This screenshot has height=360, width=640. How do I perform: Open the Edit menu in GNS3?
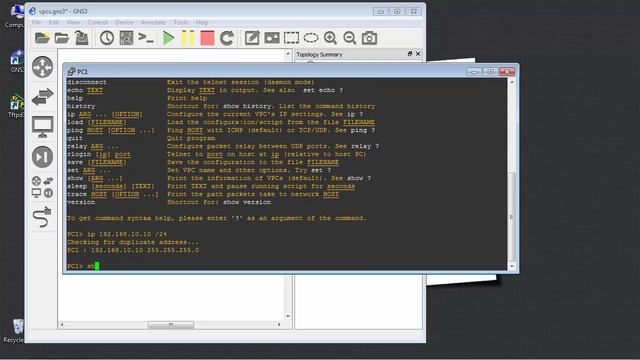(54, 22)
